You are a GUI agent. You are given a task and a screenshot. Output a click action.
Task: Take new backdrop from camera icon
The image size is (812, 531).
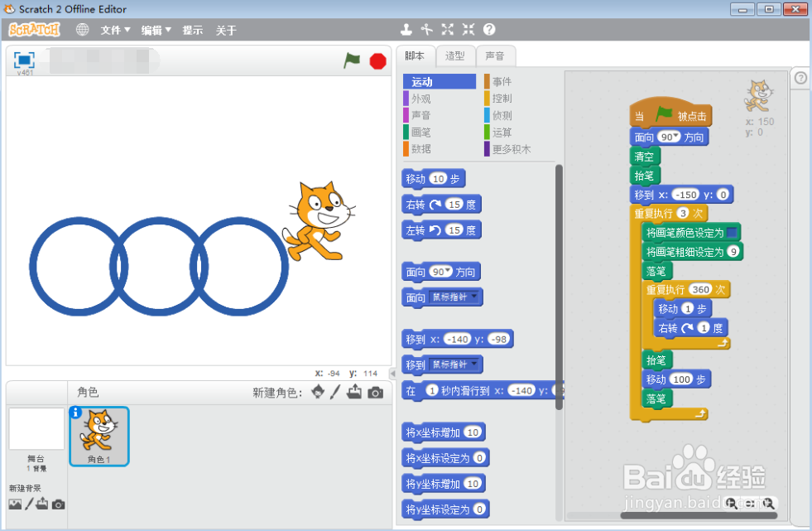click(x=59, y=504)
